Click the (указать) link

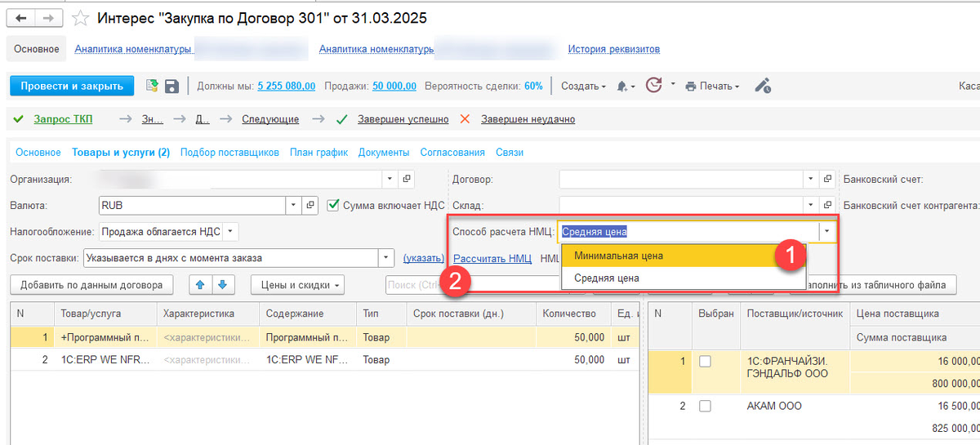click(423, 258)
